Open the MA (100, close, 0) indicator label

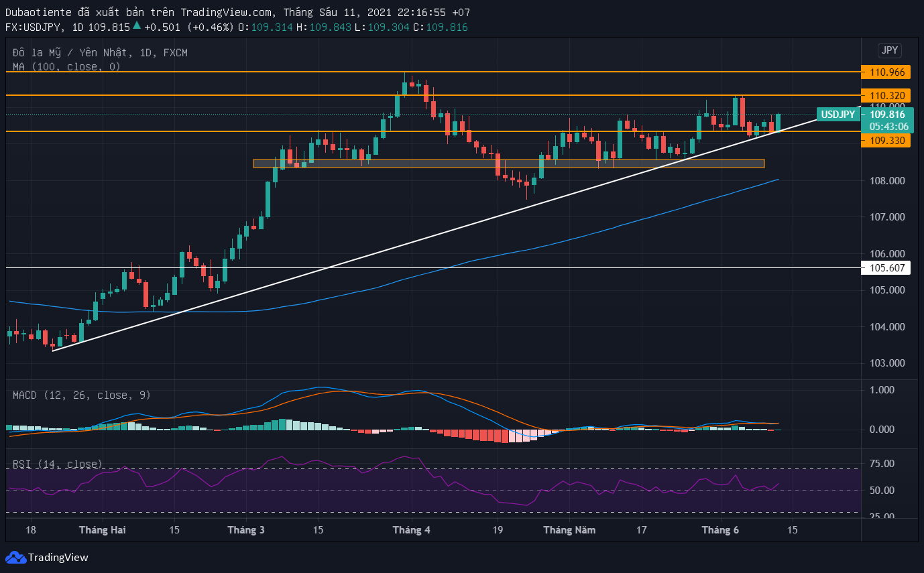66,66
